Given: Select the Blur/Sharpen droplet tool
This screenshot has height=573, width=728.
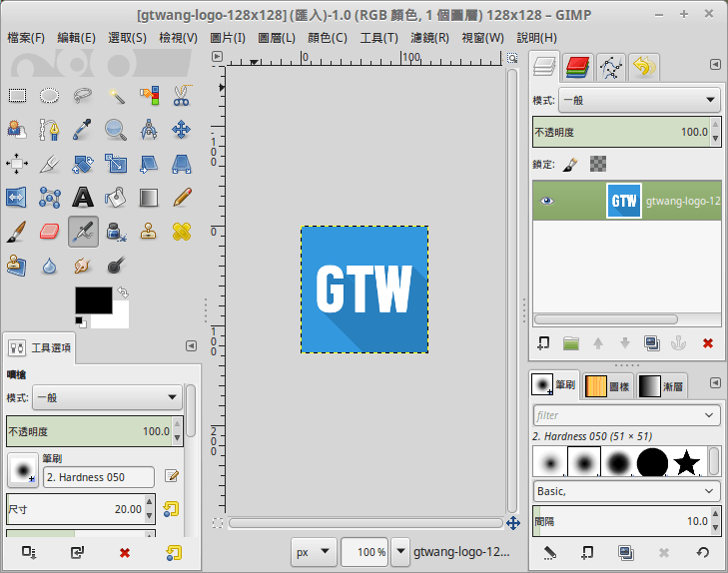Looking at the screenshot, I should [x=49, y=266].
